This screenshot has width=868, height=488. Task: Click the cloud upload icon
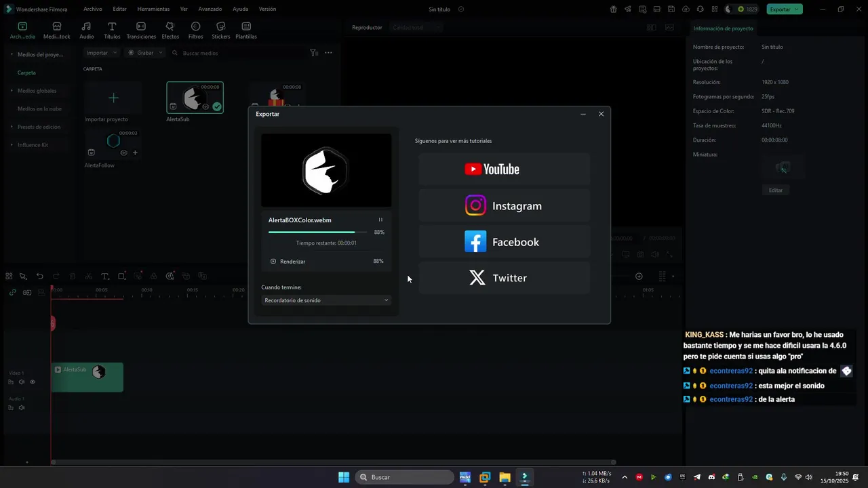[x=686, y=9]
